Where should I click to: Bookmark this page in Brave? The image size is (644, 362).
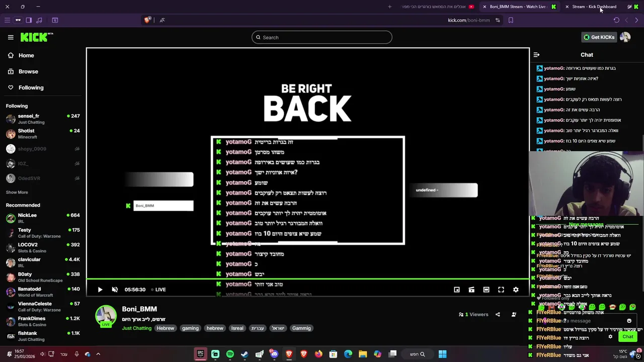(511, 20)
